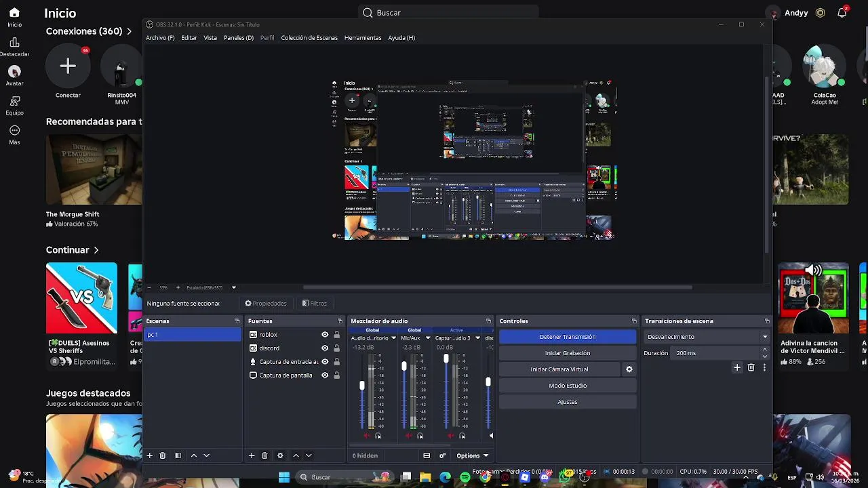Undock the Controles panel
Viewport: 868px width, 488px height.
click(x=634, y=321)
